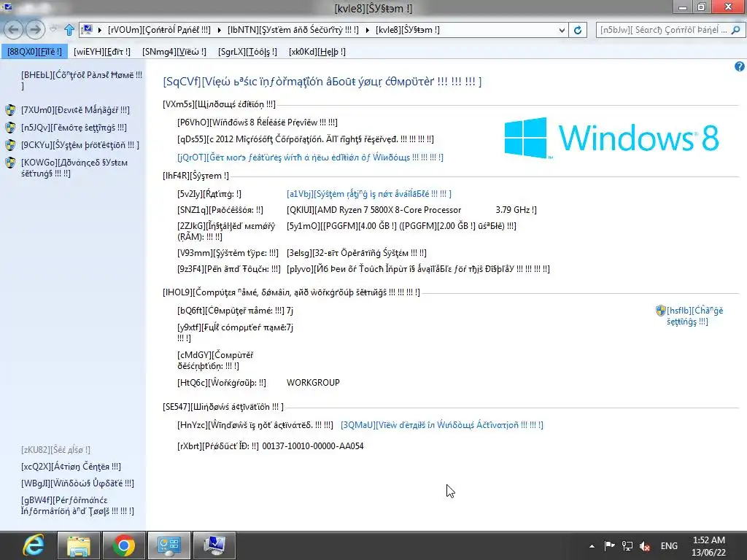
Task: Go up one level with the Up arrow
Action: (x=69, y=29)
